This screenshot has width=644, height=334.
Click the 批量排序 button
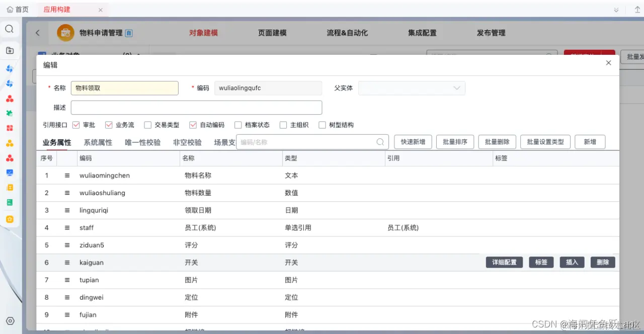point(455,142)
